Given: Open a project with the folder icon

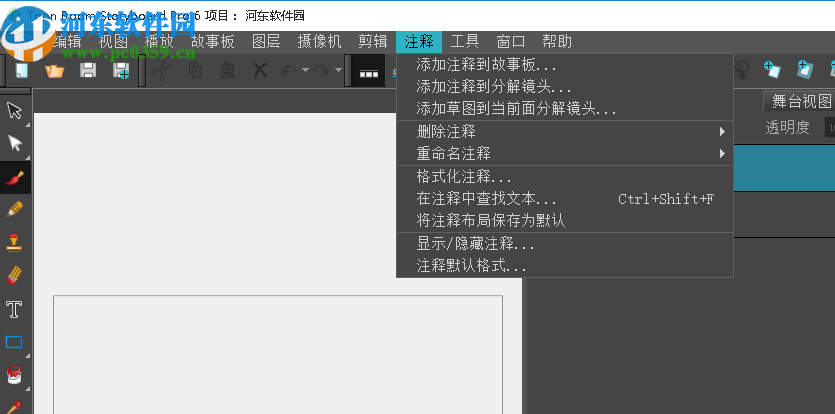Looking at the screenshot, I should [55, 70].
